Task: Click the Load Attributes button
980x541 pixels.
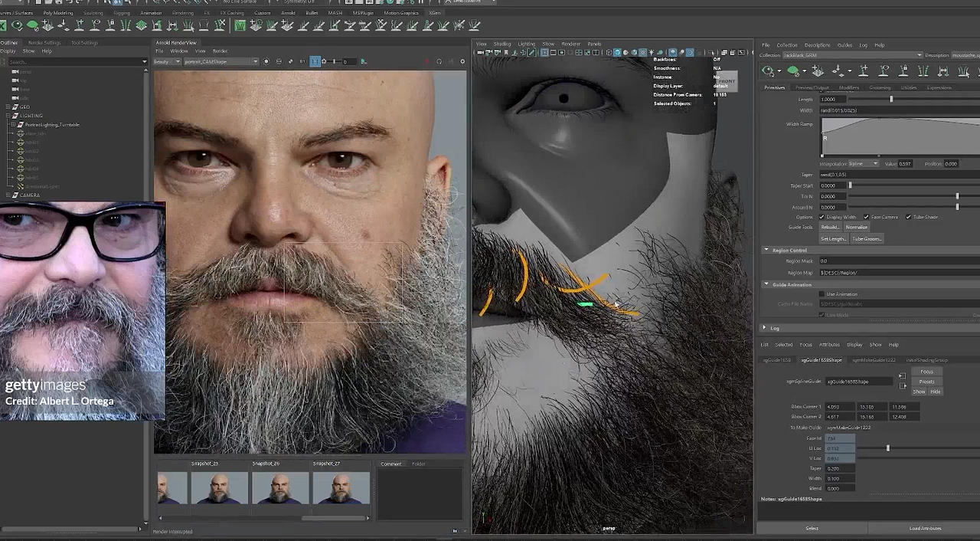Action: [925, 528]
